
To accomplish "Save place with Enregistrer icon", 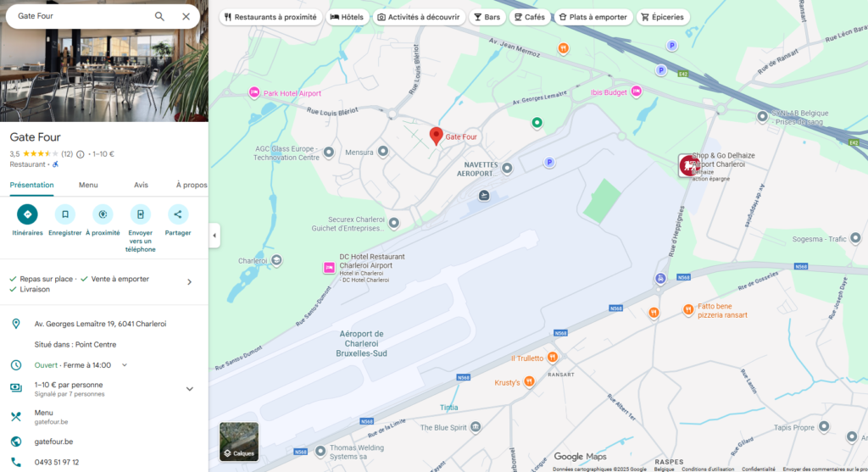I will 64,214.
